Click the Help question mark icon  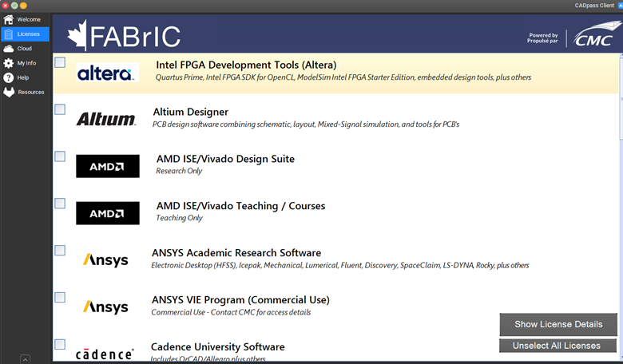8,77
